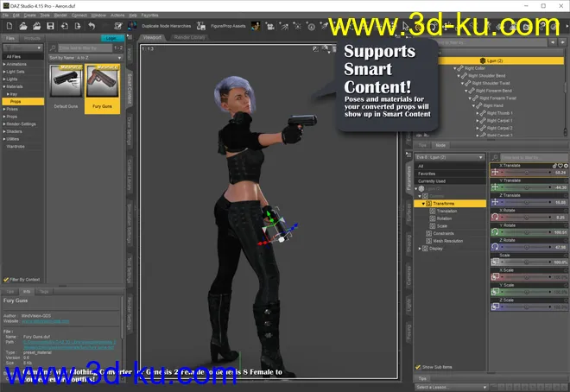
Task: Toggle the Filter By Context checkbox
Action: click(6, 279)
